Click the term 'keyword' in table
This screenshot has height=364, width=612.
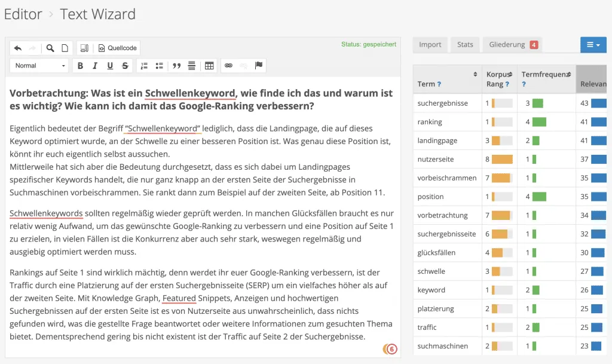click(431, 290)
